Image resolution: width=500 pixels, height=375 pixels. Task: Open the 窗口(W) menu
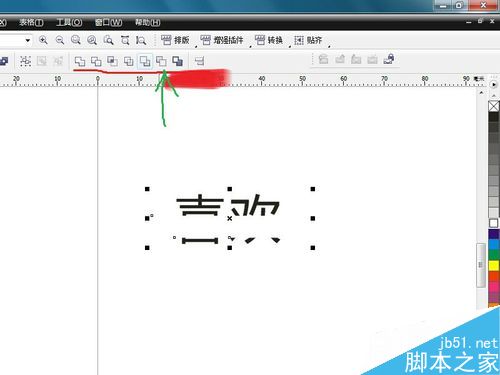pyautogui.click(x=108, y=22)
